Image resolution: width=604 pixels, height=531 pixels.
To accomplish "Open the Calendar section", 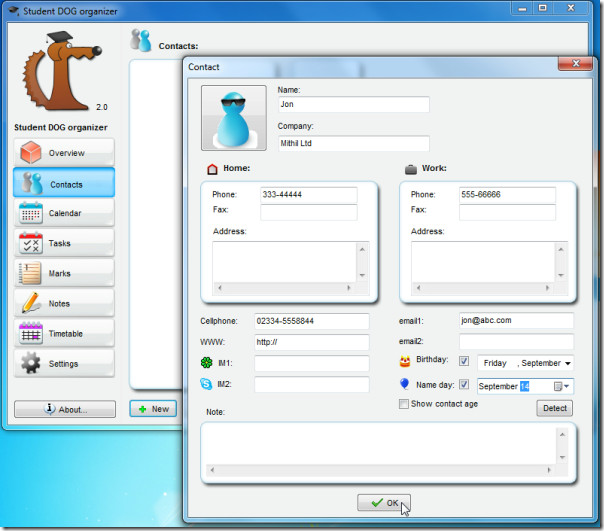I will (x=64, y=213).
